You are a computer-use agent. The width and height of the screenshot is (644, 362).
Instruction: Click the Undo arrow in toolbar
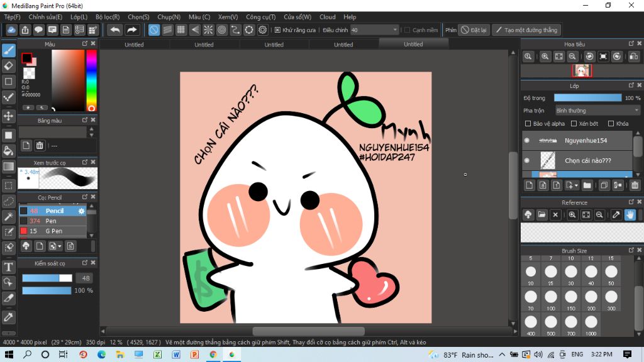point(116,30)
